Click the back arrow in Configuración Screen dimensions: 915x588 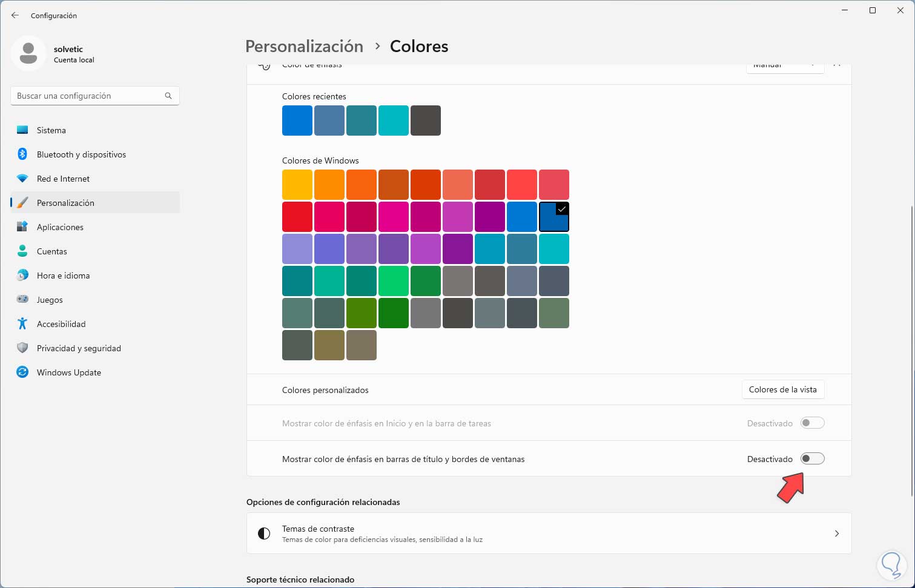click(x=15, y=15)
